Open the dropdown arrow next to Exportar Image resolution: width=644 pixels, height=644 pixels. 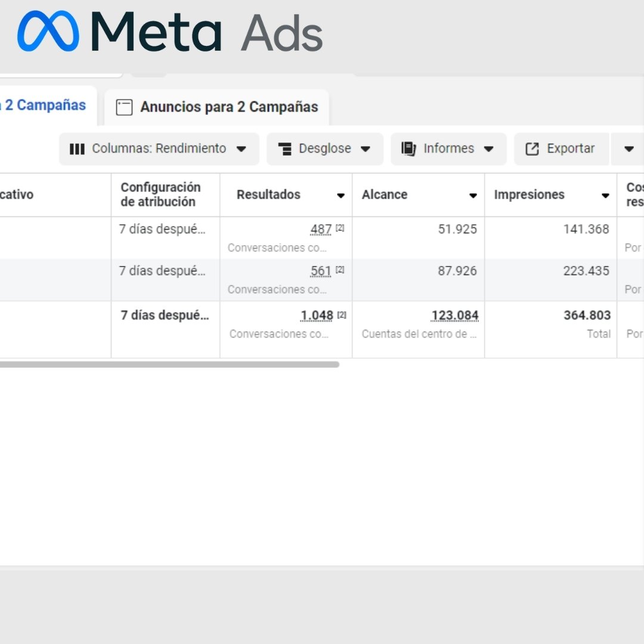pos(628,149)
